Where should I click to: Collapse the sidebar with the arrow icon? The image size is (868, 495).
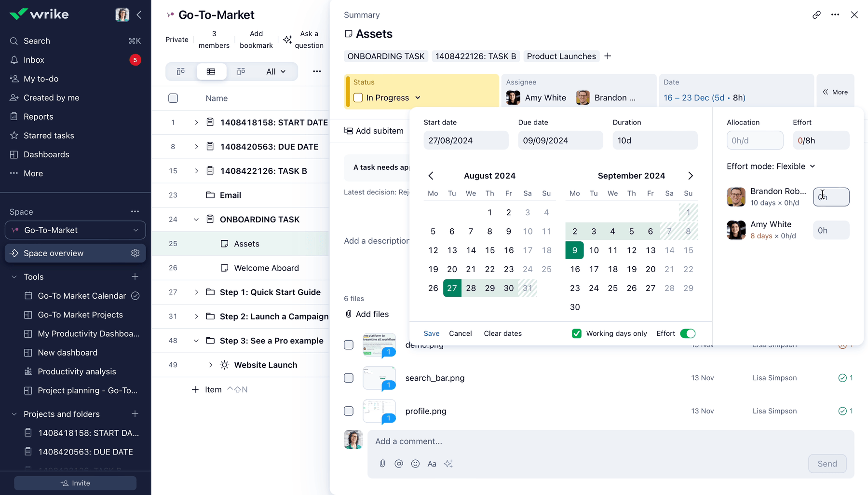(x=139, y=14)
